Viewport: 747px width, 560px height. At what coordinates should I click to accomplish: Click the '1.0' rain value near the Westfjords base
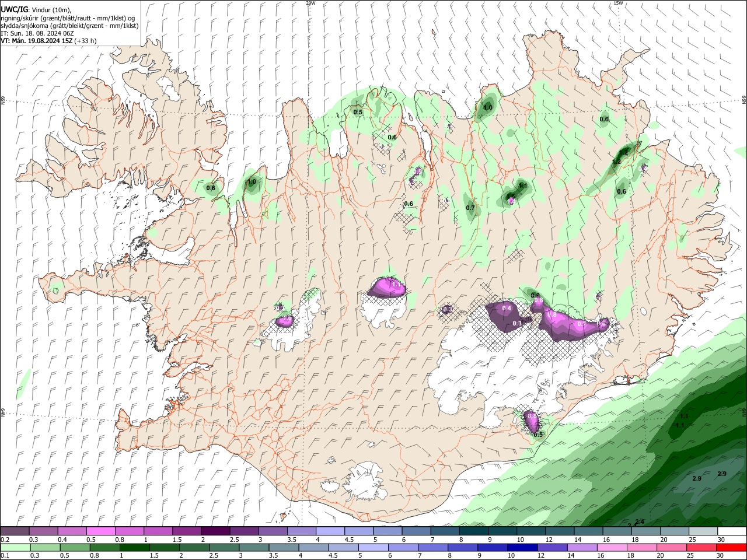pyautogui.click(x=252, y=182)
